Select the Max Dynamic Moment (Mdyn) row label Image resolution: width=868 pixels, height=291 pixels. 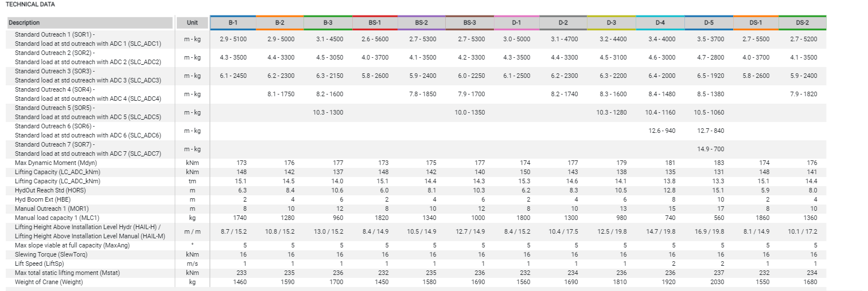48,163
